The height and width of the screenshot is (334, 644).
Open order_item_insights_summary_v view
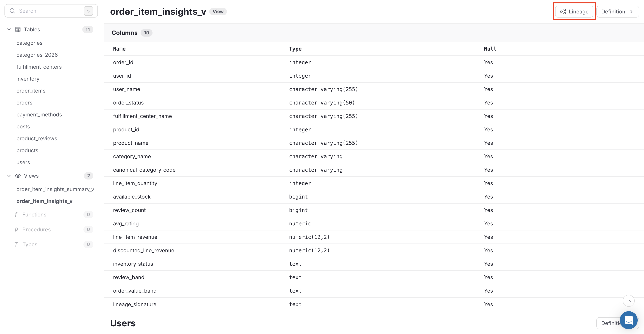(x=55, y=189)
